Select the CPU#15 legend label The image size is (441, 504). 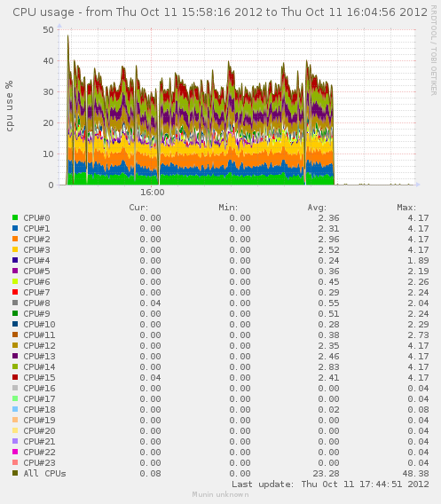click(39, 378)
